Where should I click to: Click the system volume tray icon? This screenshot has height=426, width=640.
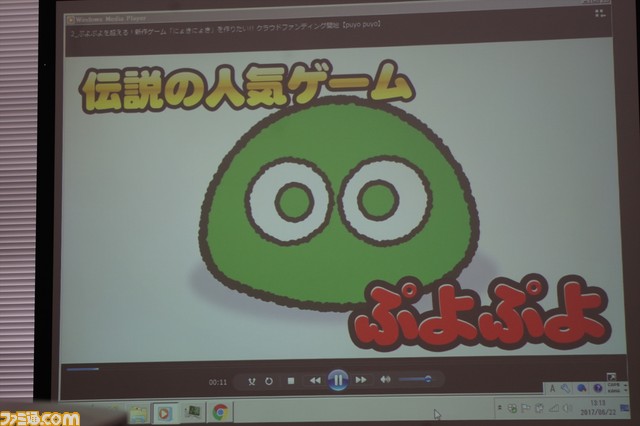pos(567,408)
